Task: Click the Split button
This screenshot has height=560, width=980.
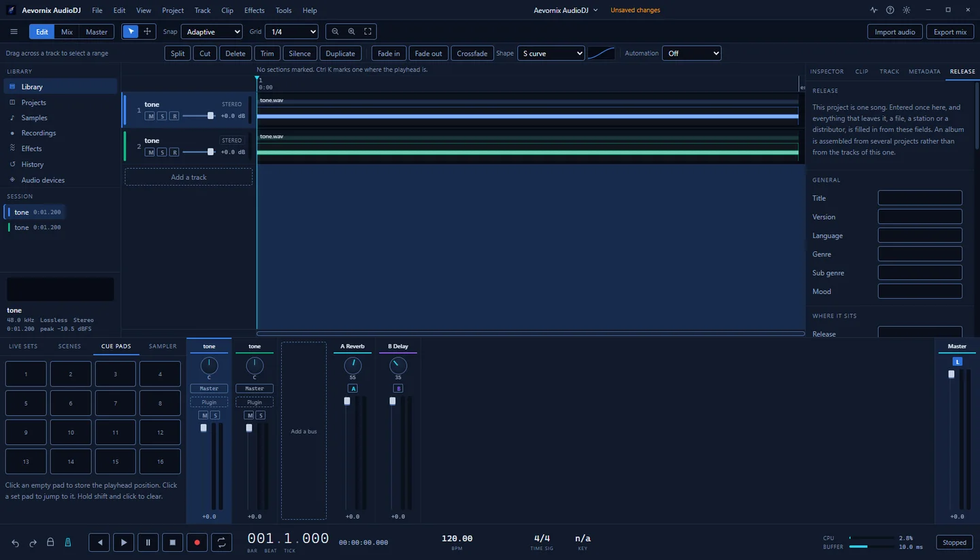Action: [178, 53]
